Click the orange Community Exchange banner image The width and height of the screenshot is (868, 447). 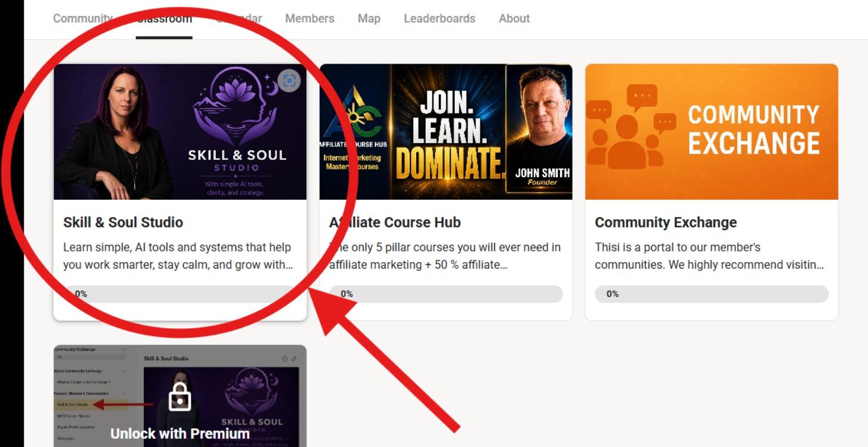pyautogui.click(x=712, y=132)
